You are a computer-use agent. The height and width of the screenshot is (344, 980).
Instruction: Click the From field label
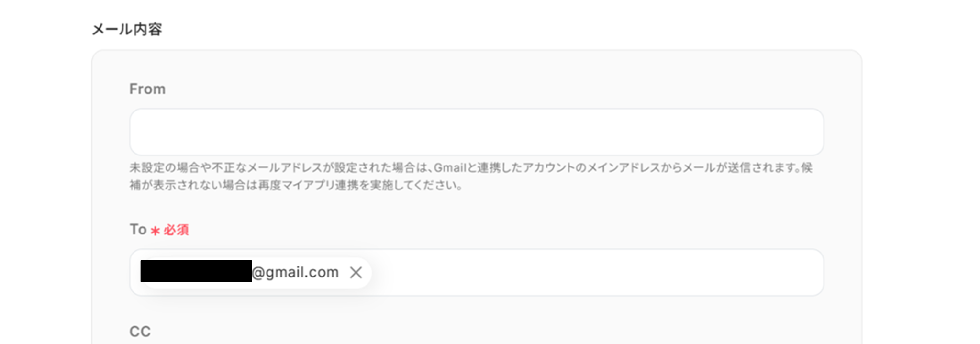click(x=147, y=89)
